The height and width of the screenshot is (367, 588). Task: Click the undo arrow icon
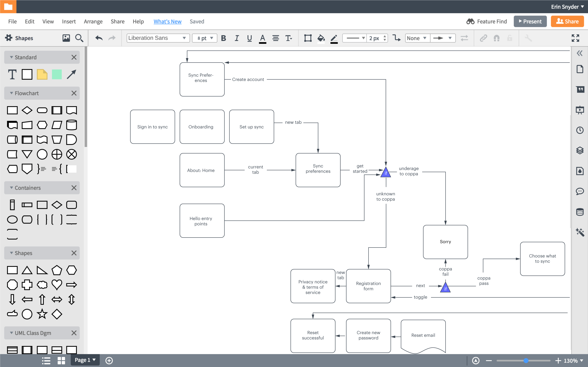pyautogui.click(x=99, y=38)
